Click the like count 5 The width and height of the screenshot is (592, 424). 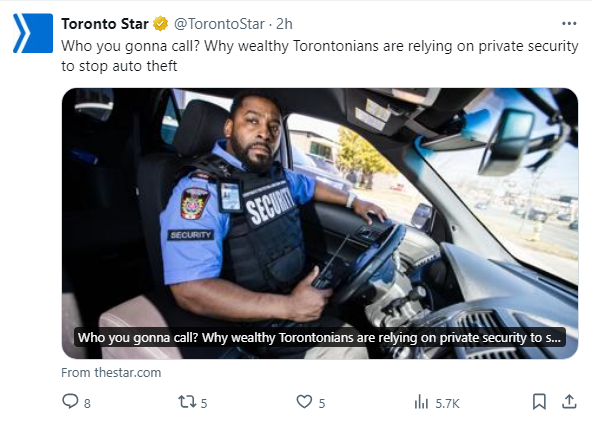[x=322, y=404]
